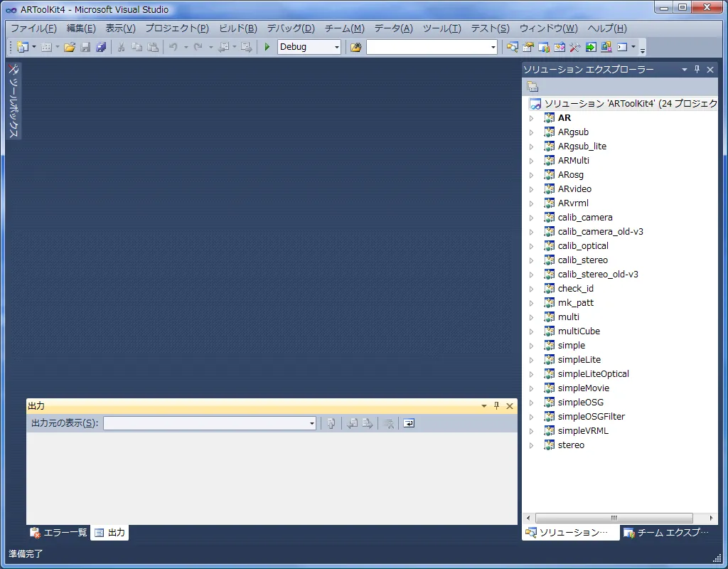The height and width of the screenshot is (569, 728).
Task: Open the Properties Window toolbar icon
Action: click(x=528, y=47)
